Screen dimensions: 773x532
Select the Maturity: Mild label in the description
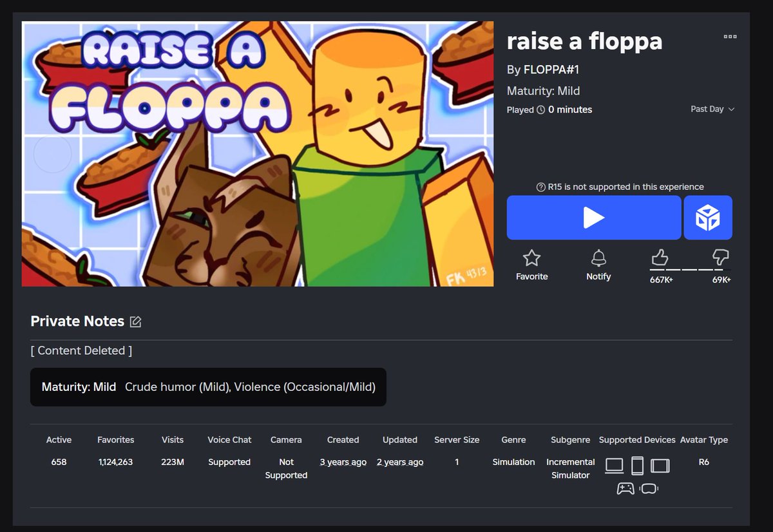pyautogui.click(x=79, y=387)
